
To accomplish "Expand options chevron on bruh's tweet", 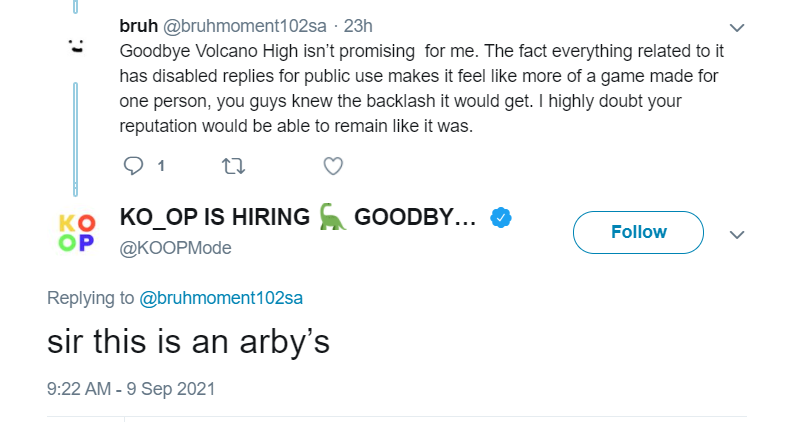I will click(737, 27).
